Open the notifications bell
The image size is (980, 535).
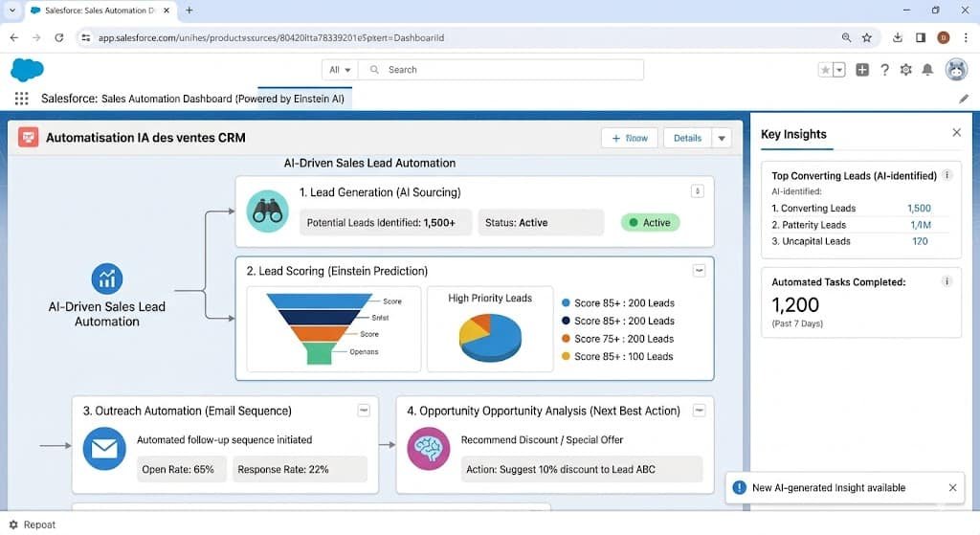click(927, 70)
